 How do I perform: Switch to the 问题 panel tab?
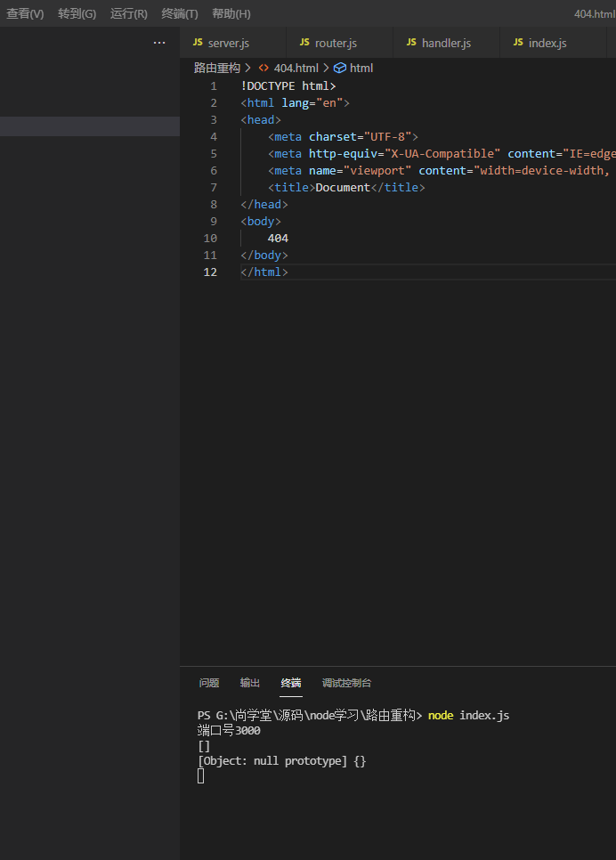[x=209, y=683]
